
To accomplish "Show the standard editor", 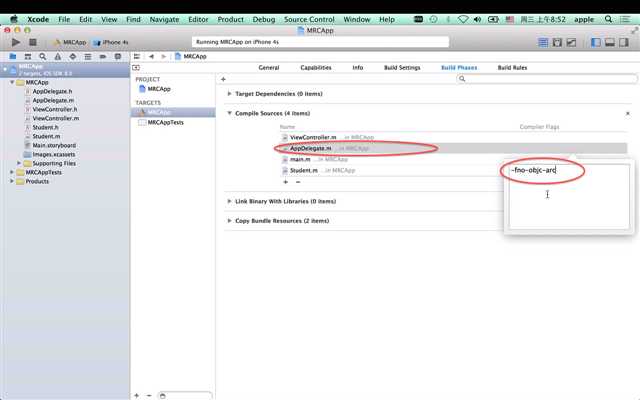I will pos(543,42).
